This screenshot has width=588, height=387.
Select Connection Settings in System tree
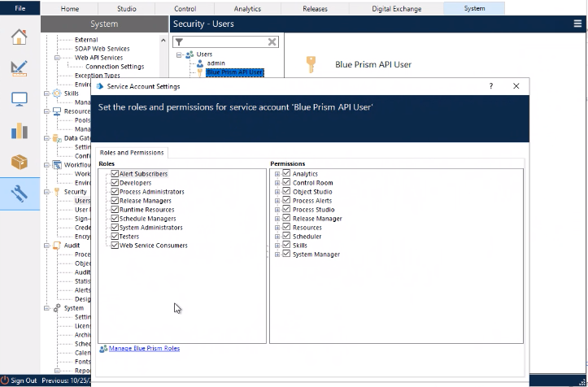(x=115, y=67)
